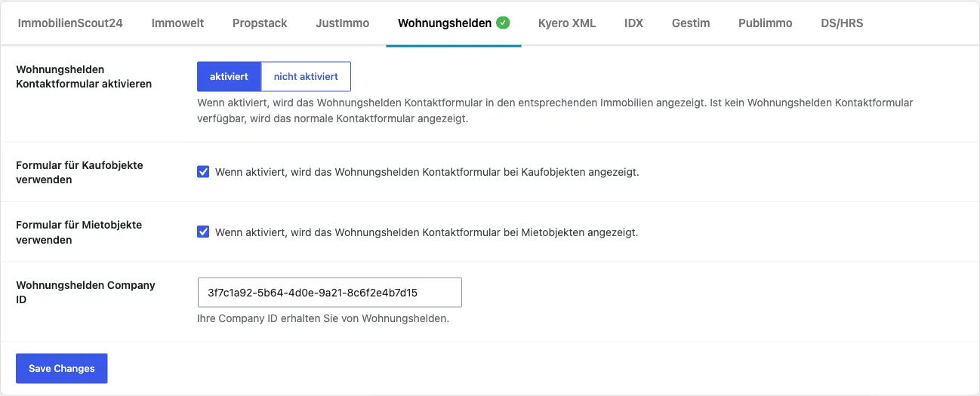
Task: Focus the Wohnungshelden Company ID field
Action: pyautogui.click(x=329, y=293)
